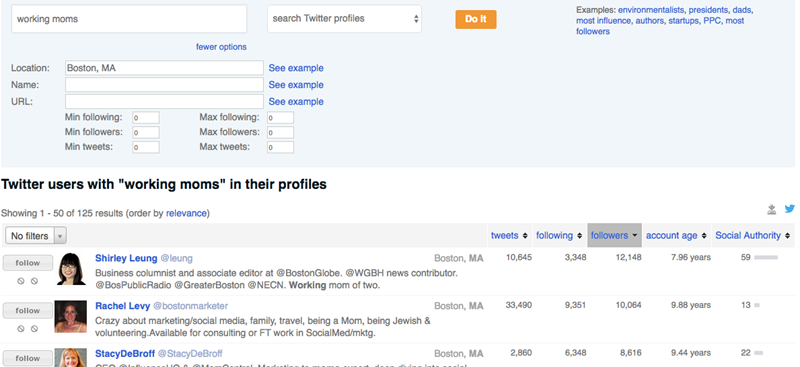The image size is (800, 367).
Task: Open Shirley Leung's profile photo
Action: pos(71,269)
